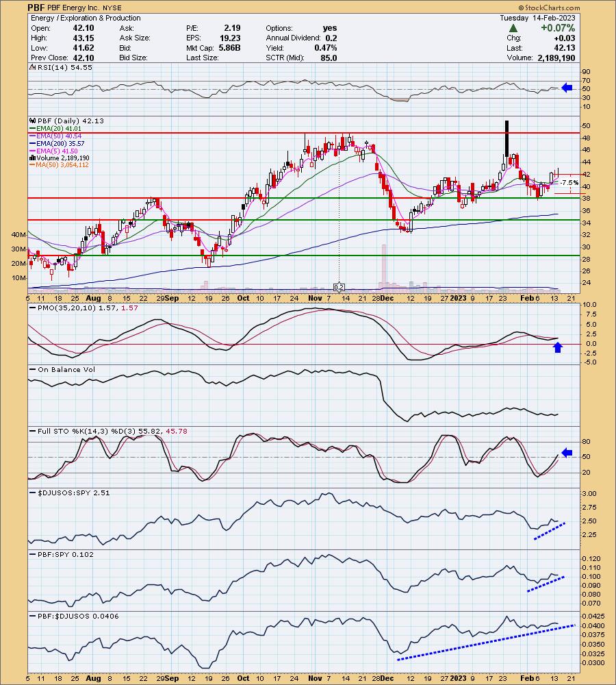The height and width of the screenshot is (685, 616).
Task: Click the company name PBF Energy Inc.
Action: coord(74,8)
